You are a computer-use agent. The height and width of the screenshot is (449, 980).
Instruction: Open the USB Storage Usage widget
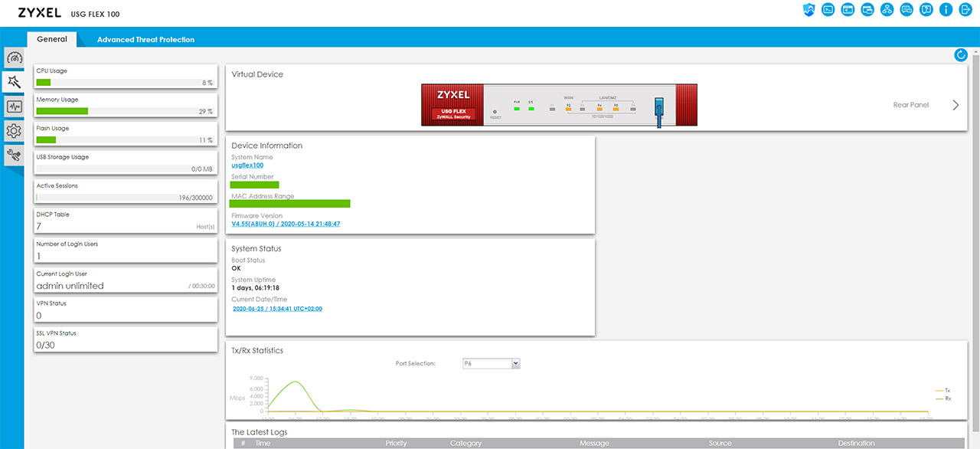click(x=126, y=162)
